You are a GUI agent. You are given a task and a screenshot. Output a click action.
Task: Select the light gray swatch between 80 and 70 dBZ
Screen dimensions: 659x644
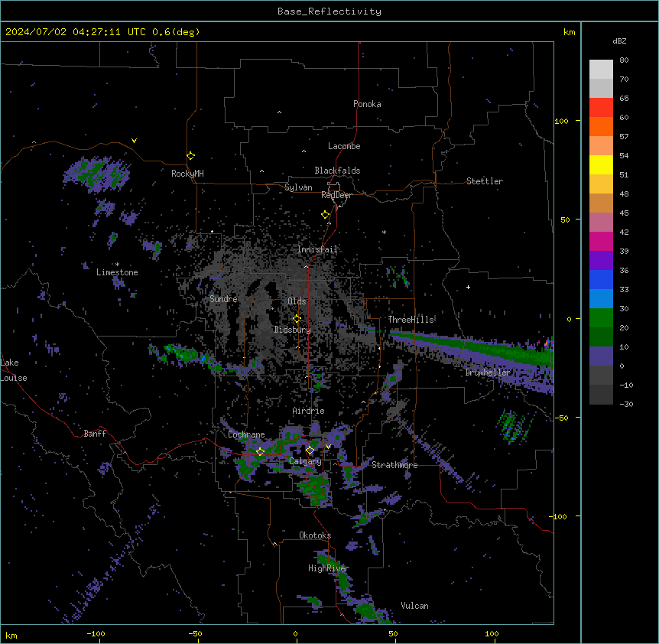coord(601,70)
